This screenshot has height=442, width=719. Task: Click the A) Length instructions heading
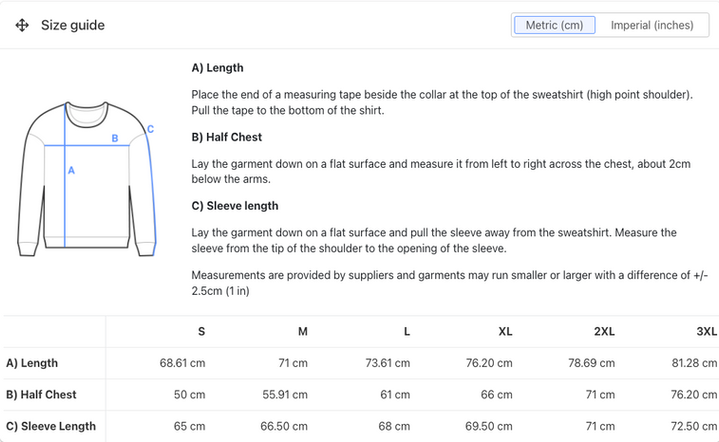pyautogui.click(x=217, y=68)
